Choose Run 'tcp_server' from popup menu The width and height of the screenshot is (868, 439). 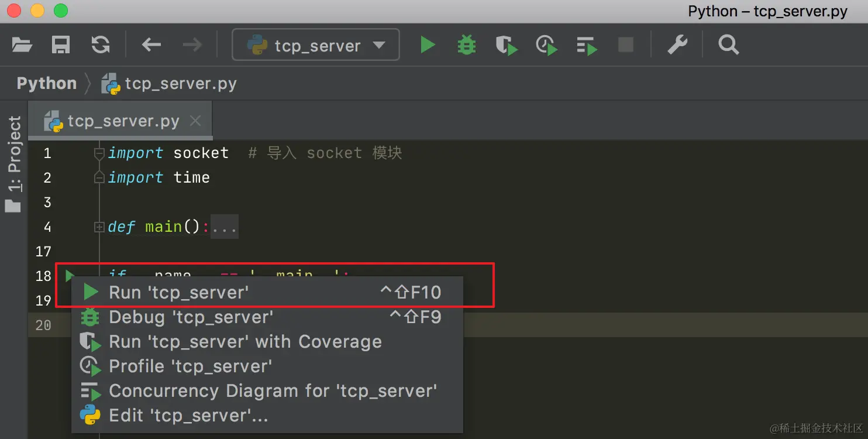[267, 292]
